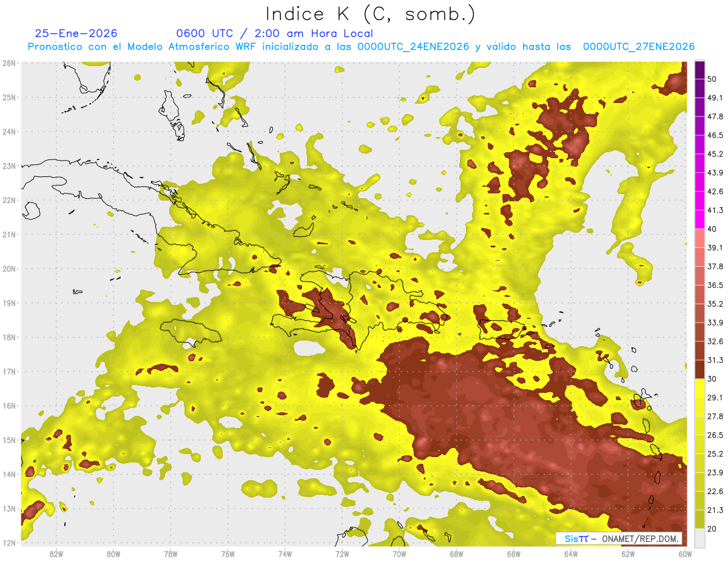
Task: Click the colorbar value "50"
Action: point(712,78)
